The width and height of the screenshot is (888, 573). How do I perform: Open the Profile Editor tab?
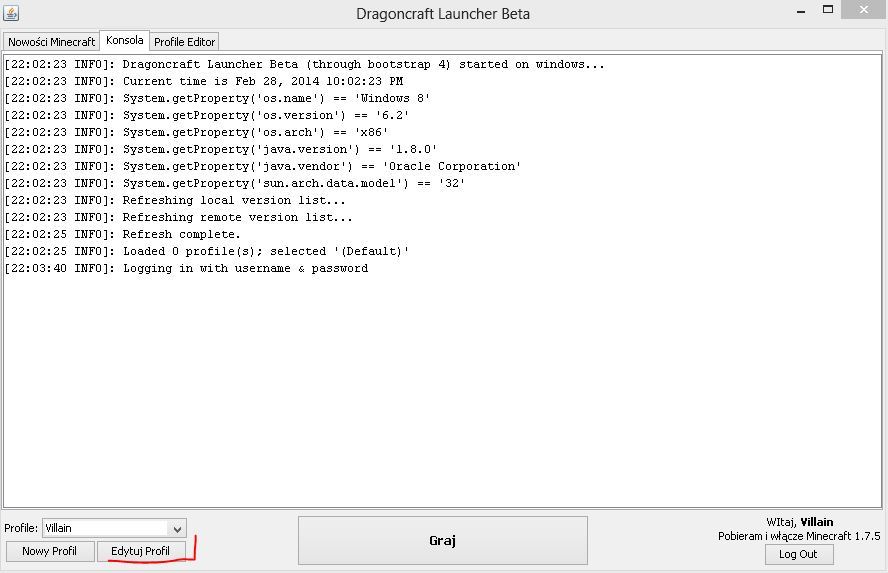(x=185, y=42)
